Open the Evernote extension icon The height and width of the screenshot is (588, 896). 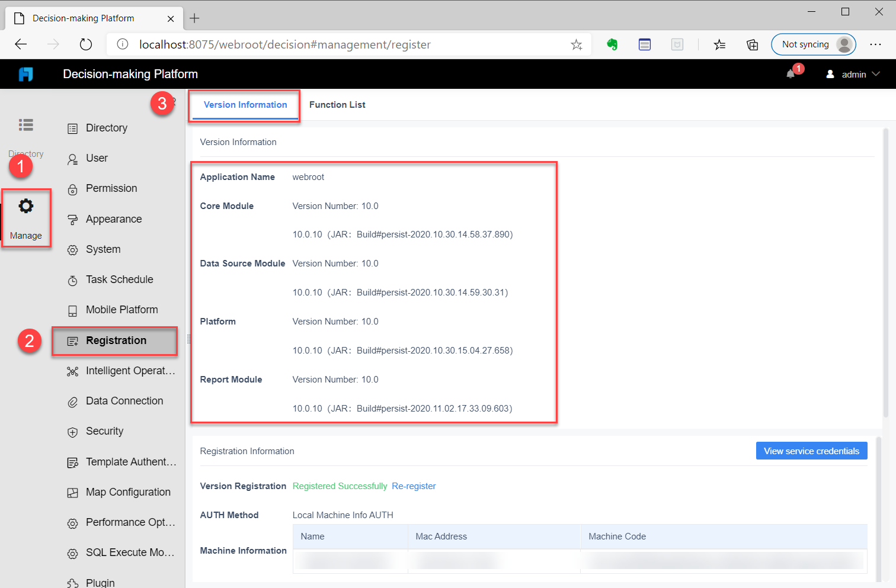click(x=612, y=44)
